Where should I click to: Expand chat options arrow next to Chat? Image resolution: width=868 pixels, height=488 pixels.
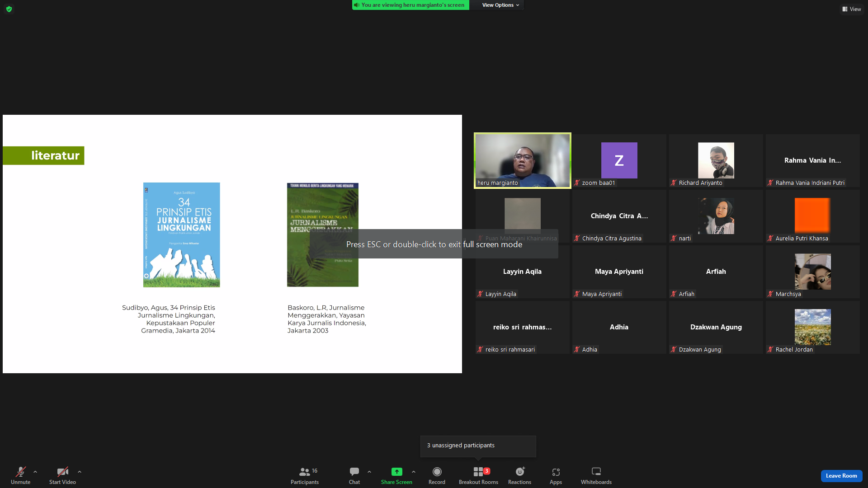coord(369,472)
